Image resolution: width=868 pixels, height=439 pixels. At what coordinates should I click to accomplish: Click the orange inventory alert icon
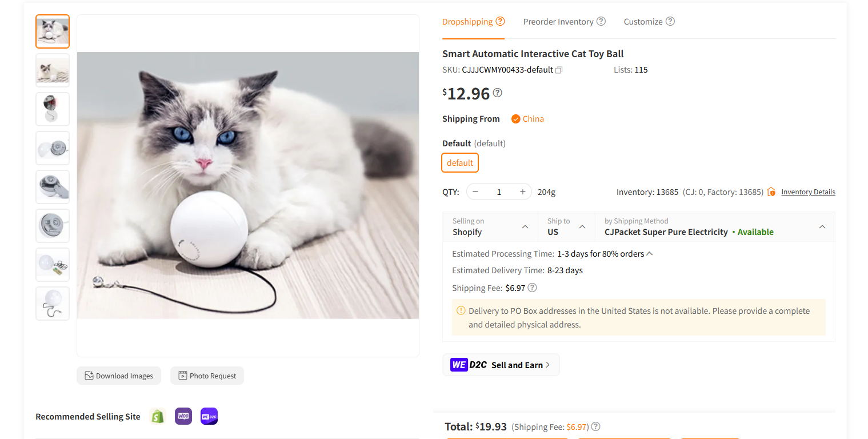point(771,191)
